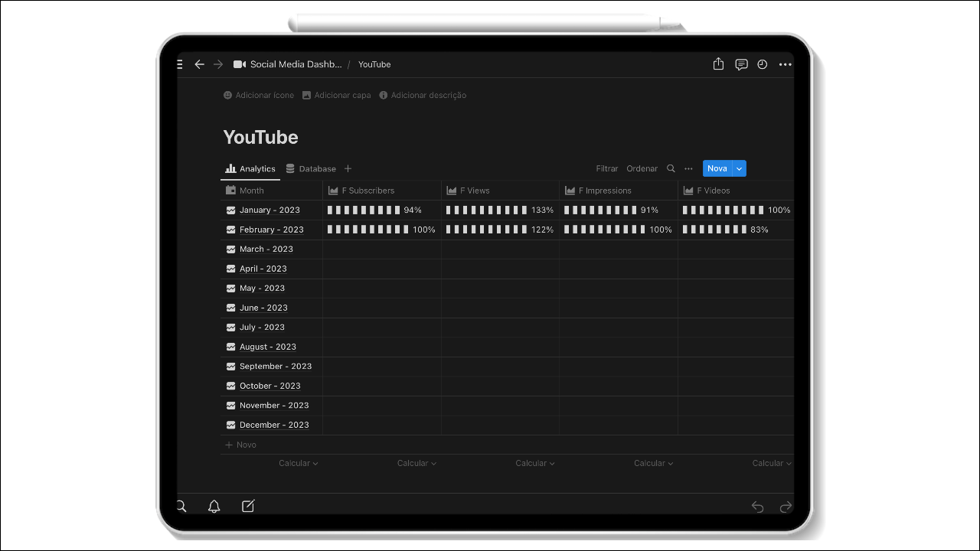The width and height of the screenshot is (980, 551).
Task: Open the July - 2023 row
Action: [262, 327]
